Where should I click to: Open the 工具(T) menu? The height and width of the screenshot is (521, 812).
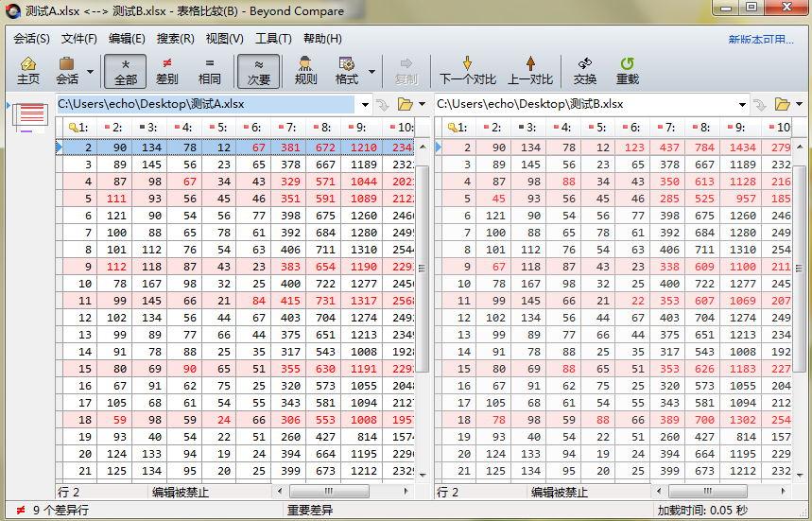273,39
